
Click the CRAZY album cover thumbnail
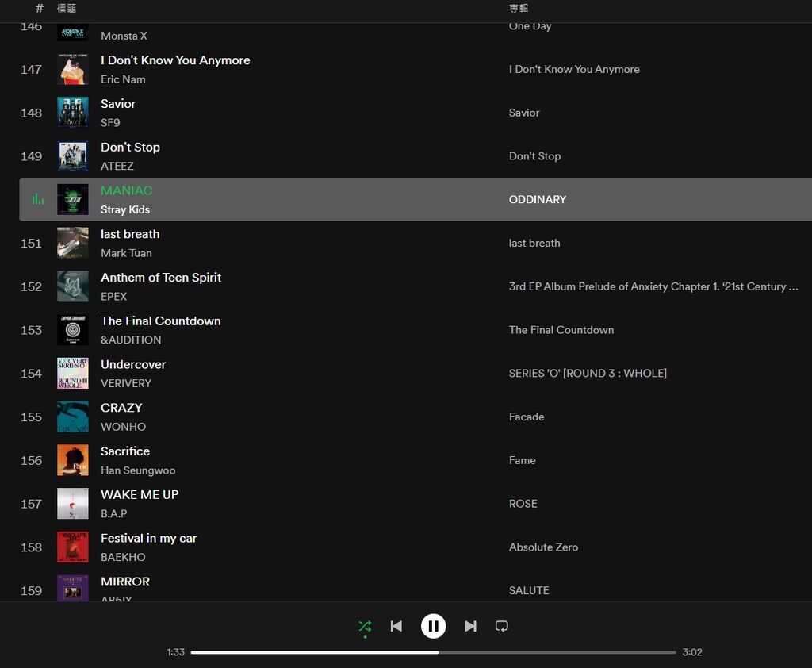coord(72,417)
